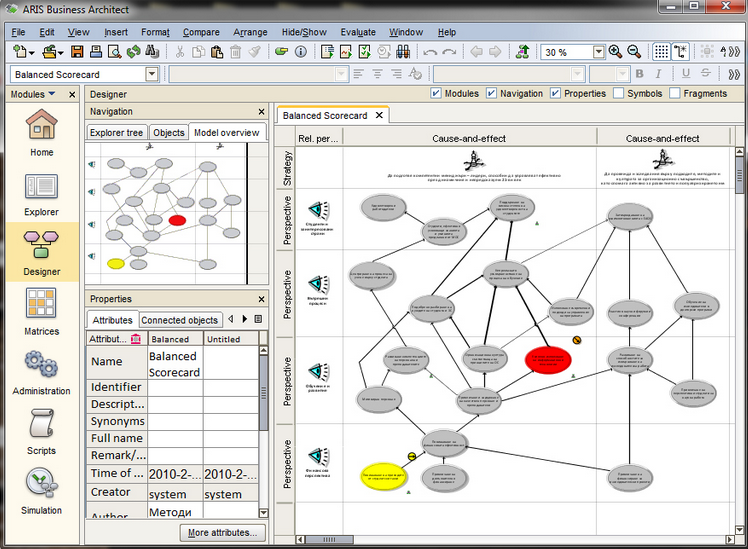Switch to the Explorer tree tab

click(x=117, y=132)
